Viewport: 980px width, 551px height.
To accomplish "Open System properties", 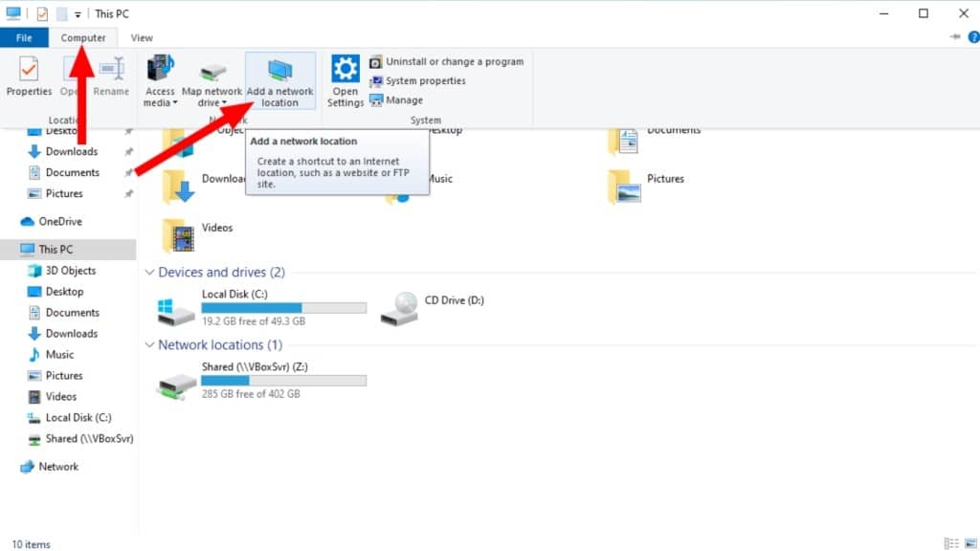I will [x=417, y=81].
